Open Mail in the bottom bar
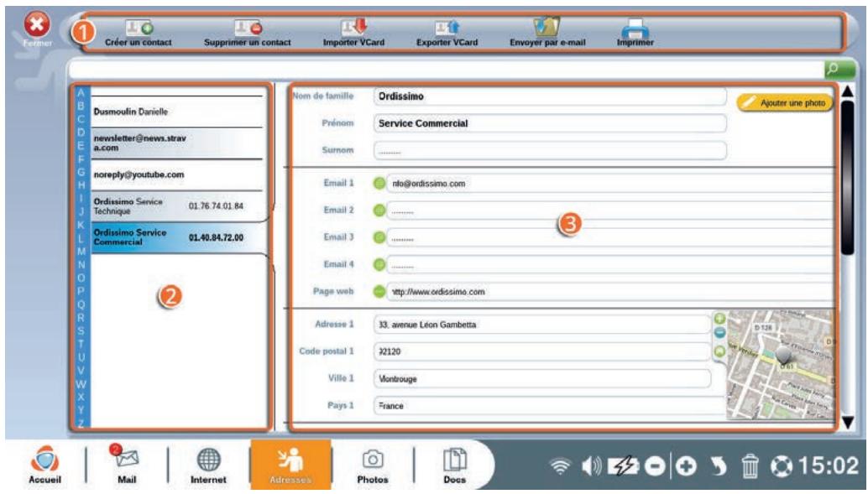The image size is (868, 494). (x=127, y=465)
